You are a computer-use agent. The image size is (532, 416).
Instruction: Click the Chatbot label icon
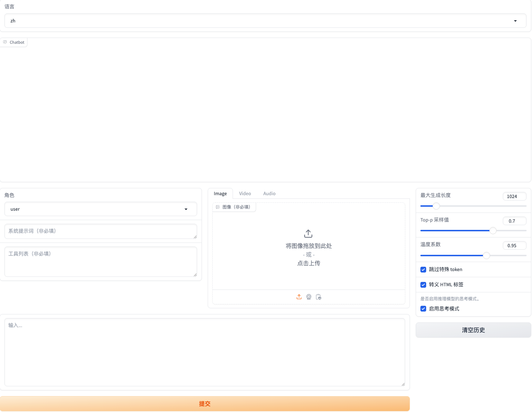(x=5, y=42)
